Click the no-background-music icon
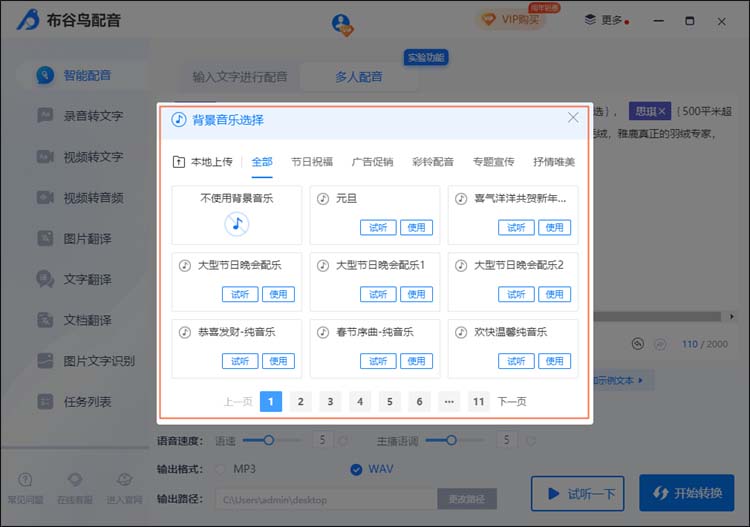 (x=236, y=224)
